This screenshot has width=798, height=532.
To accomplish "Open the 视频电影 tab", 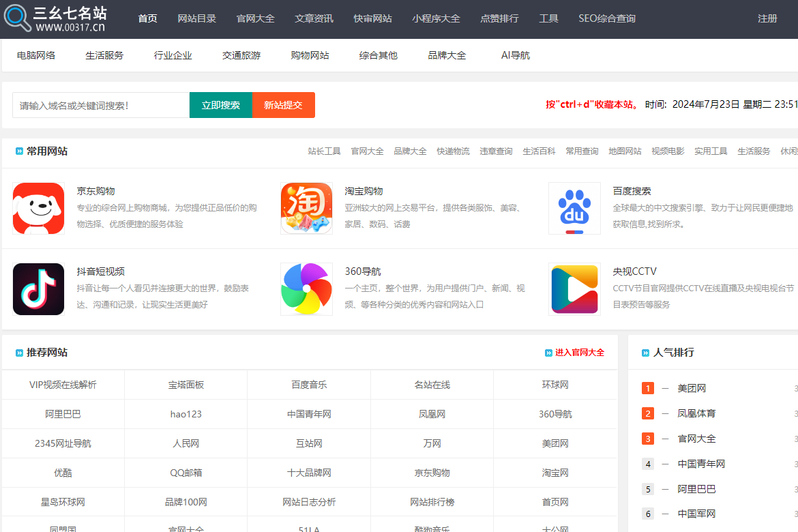I will (668, 151).
